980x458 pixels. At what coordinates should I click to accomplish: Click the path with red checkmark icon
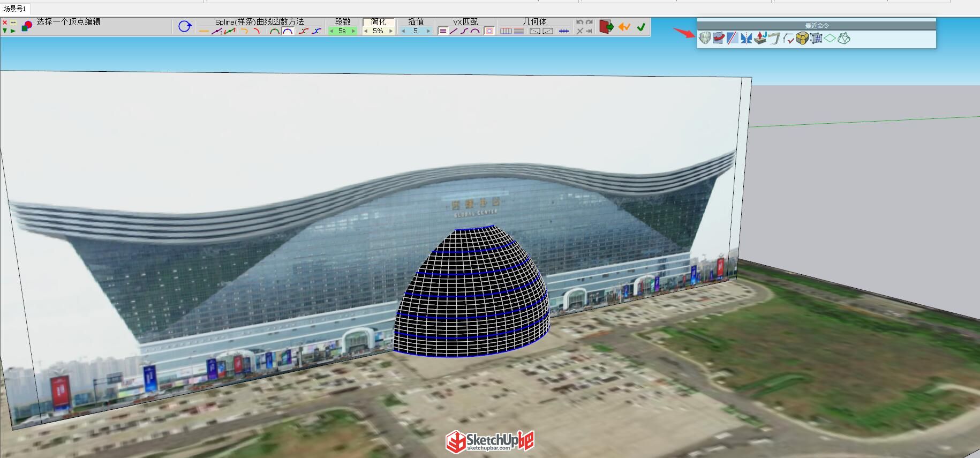789,39
